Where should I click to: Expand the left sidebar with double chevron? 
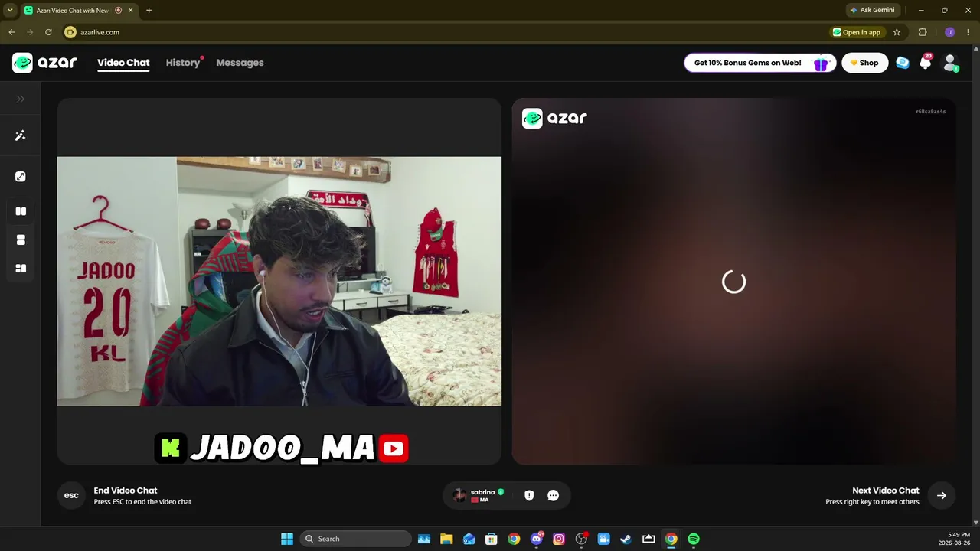21,99
